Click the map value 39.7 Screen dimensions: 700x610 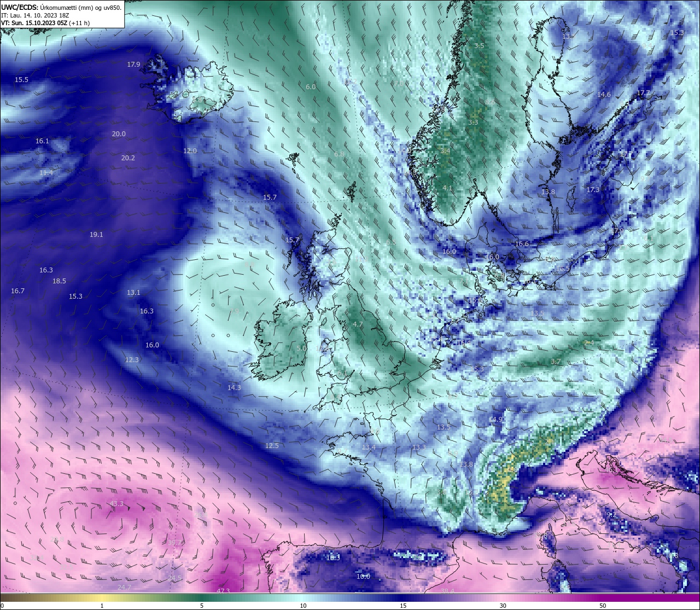174,543
